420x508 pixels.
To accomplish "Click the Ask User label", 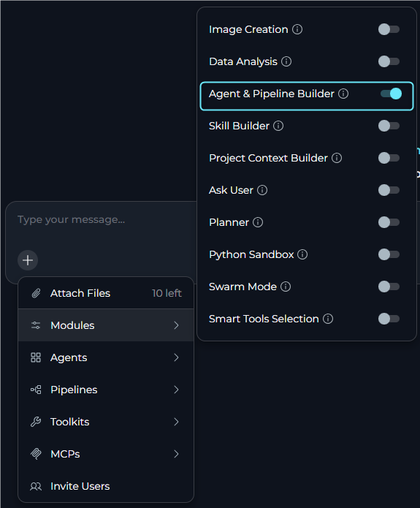I will (231, 190).
